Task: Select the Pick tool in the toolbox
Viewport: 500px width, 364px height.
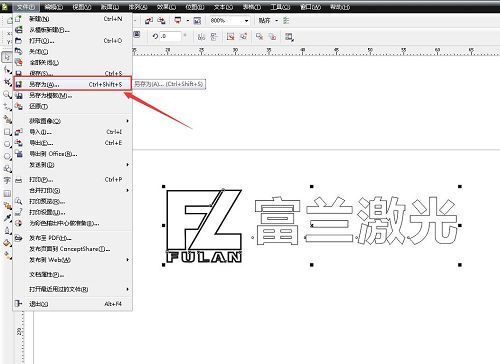Action: [7, 57]
